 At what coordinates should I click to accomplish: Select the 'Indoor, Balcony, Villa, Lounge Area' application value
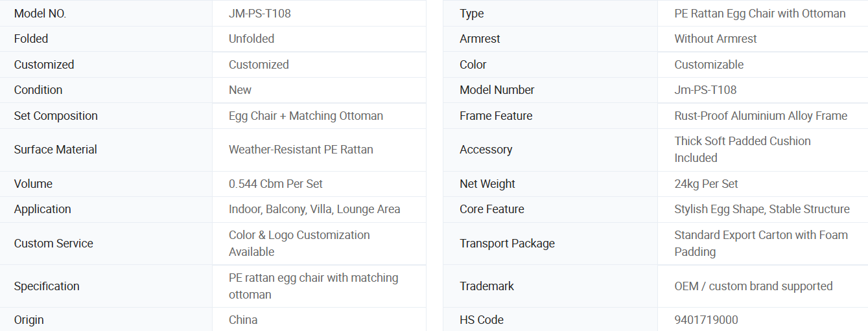[x=314, y=209]
